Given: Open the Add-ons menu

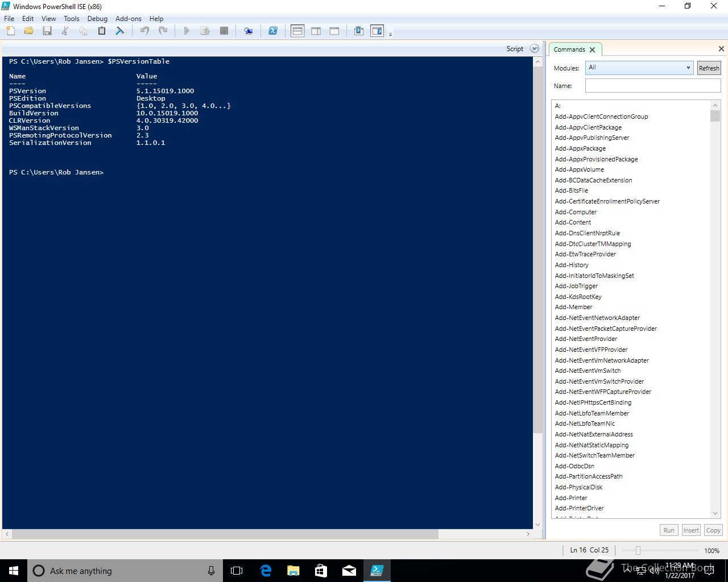Looking at the screenshot, I should 128,19.
